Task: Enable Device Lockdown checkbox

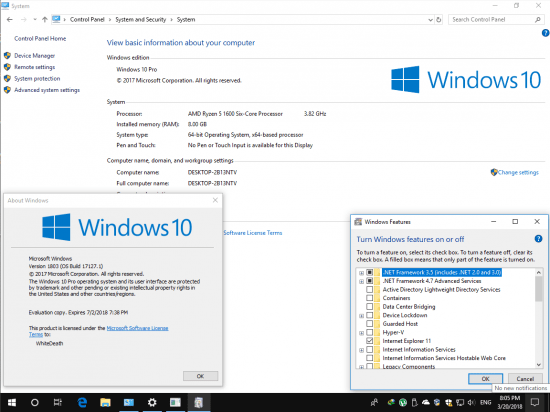Action: click(x=369, y=315)
